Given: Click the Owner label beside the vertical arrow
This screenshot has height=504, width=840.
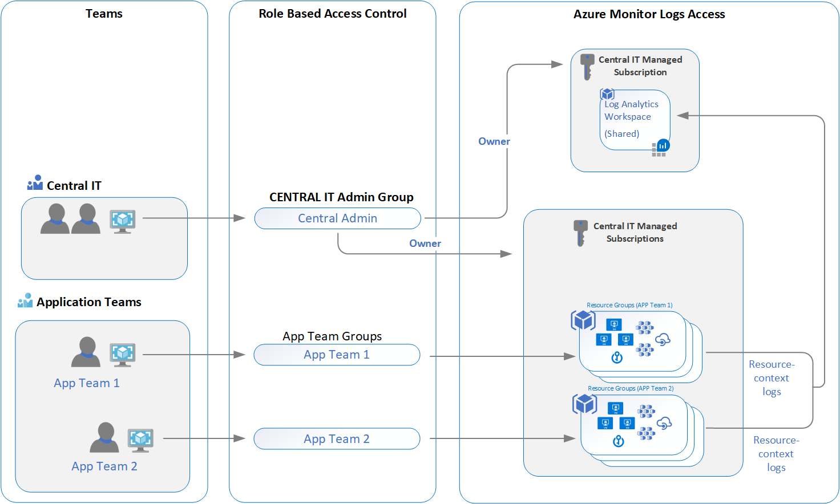Looking at the screenshot, I should tap(494, 141).
